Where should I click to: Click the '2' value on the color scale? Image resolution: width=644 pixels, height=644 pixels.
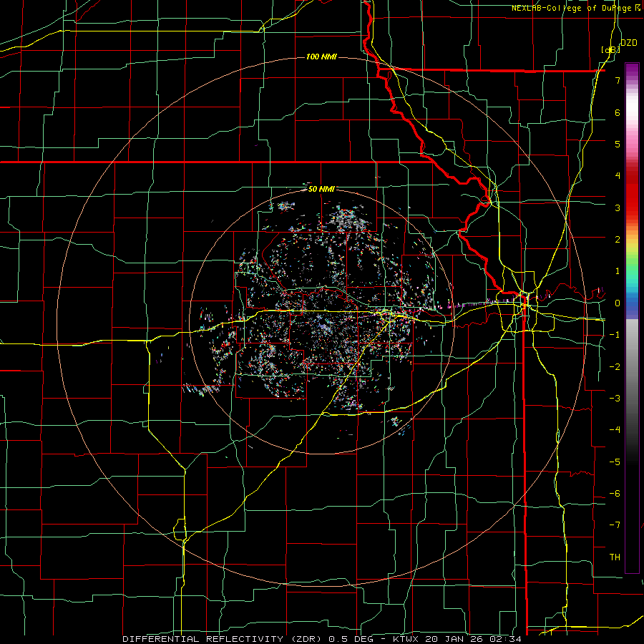tap(618, 240)
